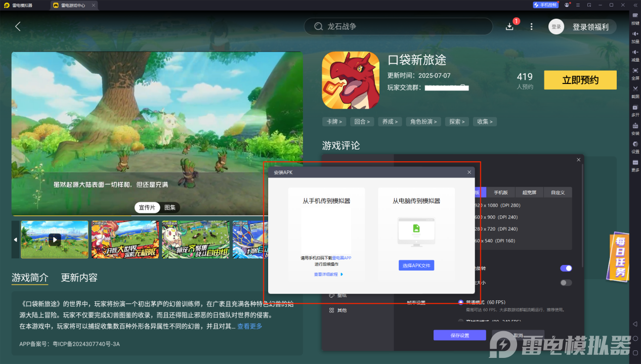This screenshot has width=641, height=364.
Task: Open the 开放大世界 screenshot thumbnail
Action: [125, 240]
